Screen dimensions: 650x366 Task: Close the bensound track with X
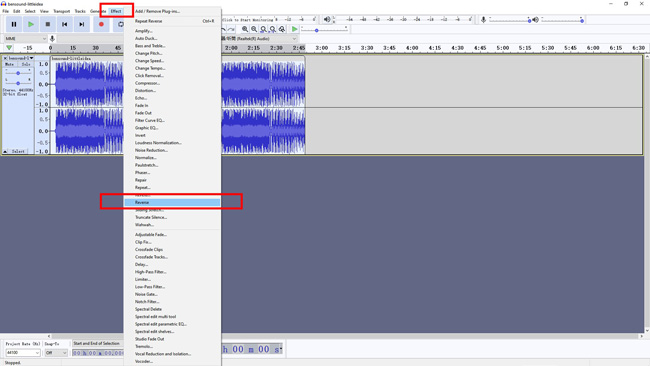point(5,58)
